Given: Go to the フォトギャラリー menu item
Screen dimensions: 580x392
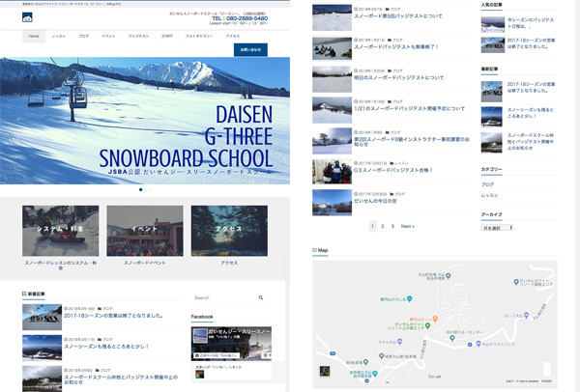Looking at the screenshot, I should tap(198, 36).
